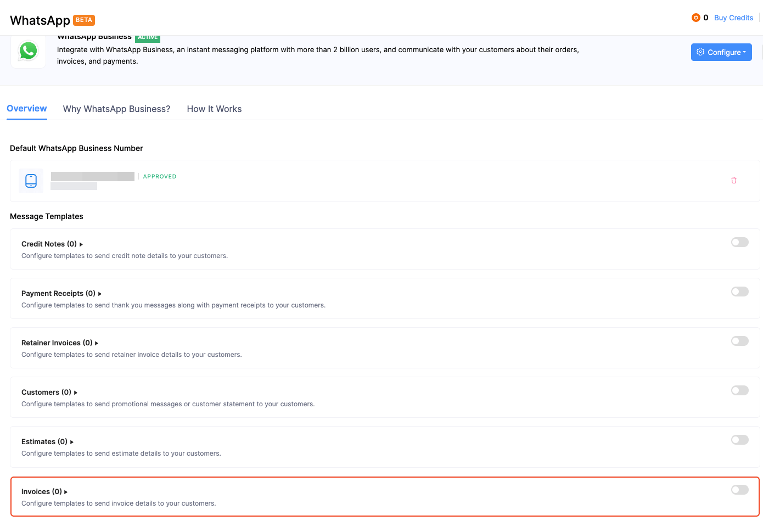
Task: Toggle Estimates templates on
Action: 740,440
